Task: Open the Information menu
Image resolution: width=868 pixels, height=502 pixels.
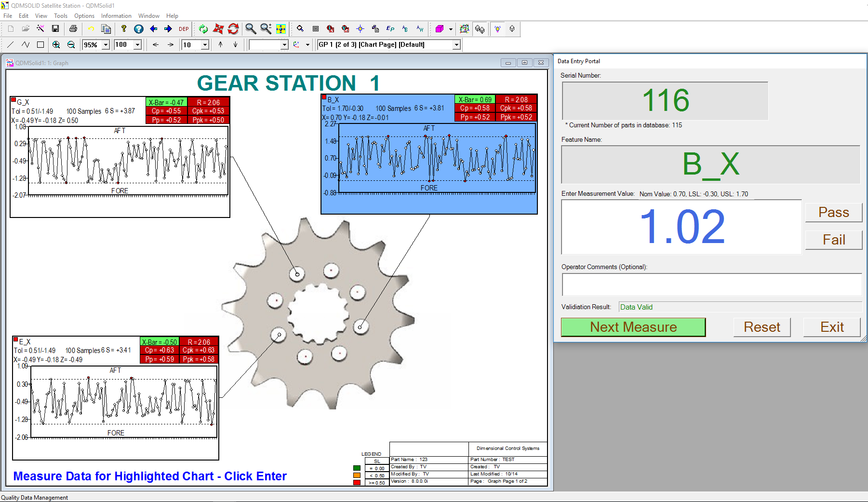Action: point(116,16)
